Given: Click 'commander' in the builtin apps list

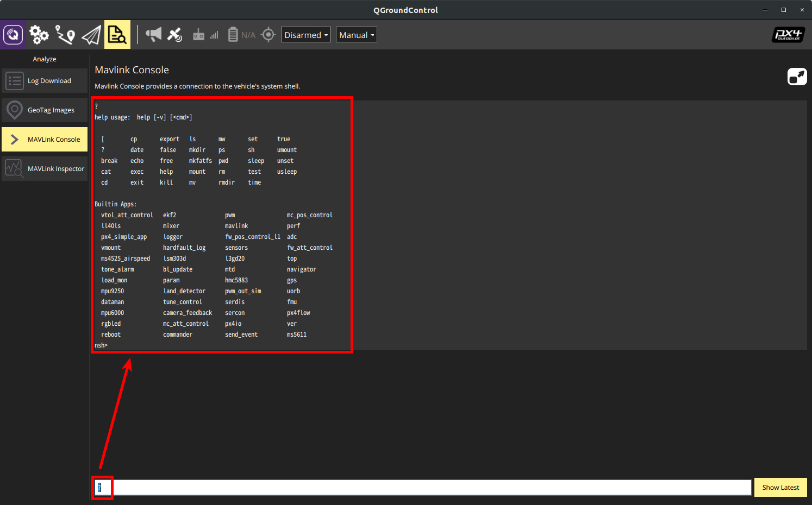Looking at the screenshot, I should [x=178, y=334].
